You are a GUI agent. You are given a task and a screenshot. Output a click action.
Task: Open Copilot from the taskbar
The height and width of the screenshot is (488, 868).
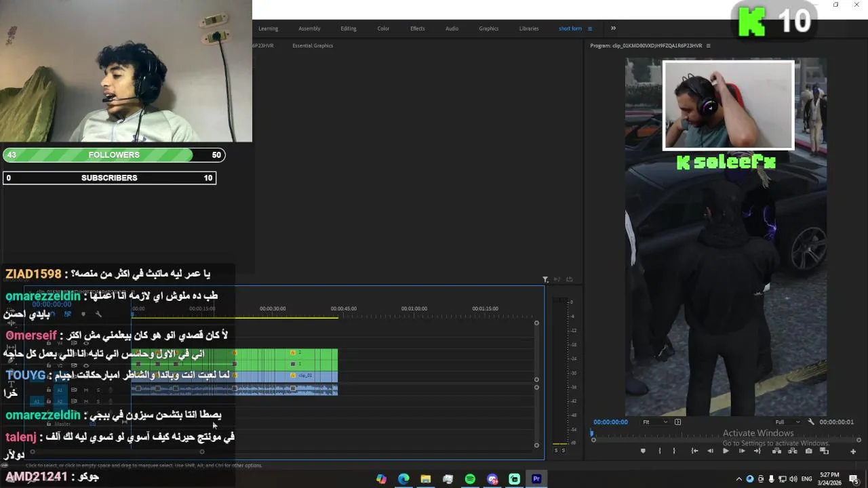(381, 479)
